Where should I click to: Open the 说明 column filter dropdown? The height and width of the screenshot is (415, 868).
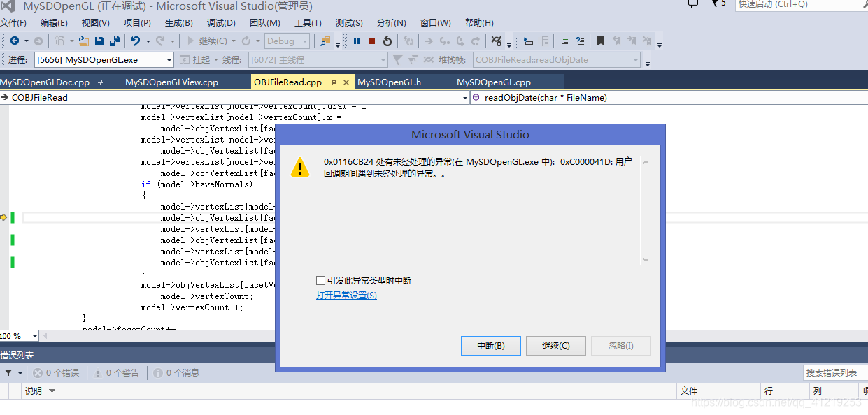point(52,391)
